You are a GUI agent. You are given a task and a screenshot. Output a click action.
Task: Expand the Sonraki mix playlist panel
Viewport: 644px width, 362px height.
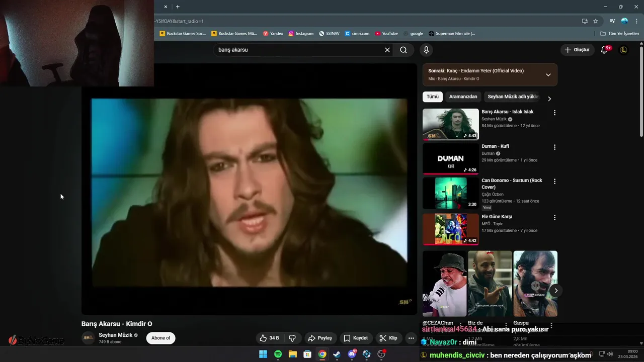(x=548, y=74)
